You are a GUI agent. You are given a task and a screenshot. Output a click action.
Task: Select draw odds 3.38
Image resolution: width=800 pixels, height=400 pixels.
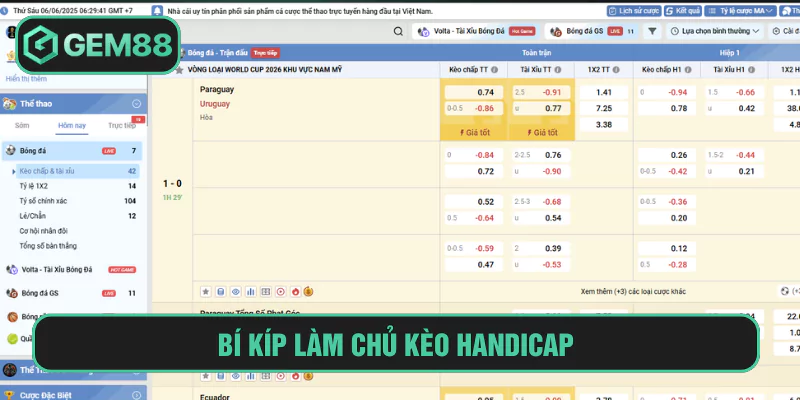604,124
